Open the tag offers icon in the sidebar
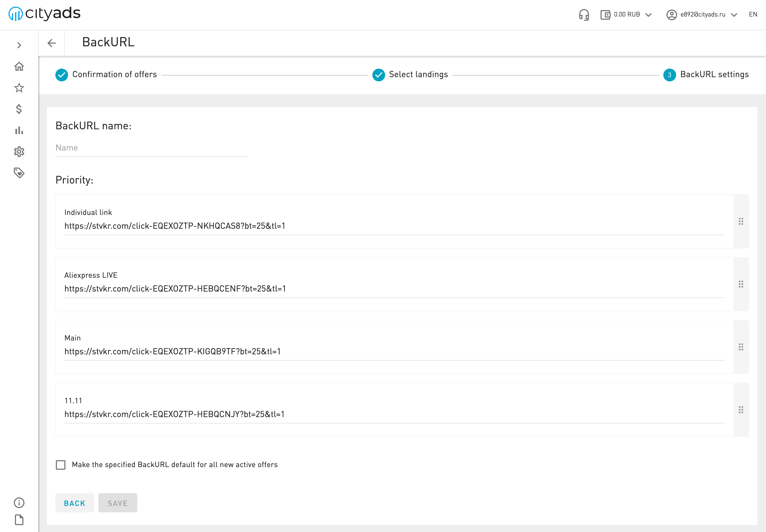This screenshot has width=766, height=532. tap(19, 173)
